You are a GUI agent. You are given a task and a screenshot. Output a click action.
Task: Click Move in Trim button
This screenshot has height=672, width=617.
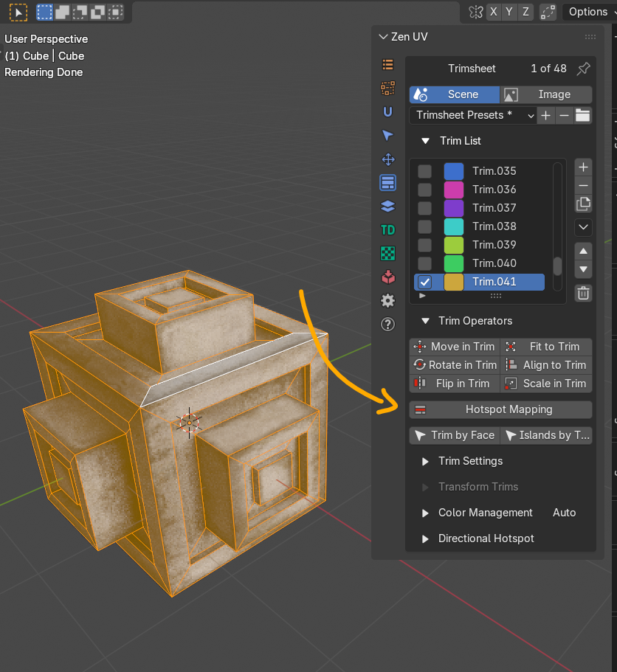click(455, 347)
